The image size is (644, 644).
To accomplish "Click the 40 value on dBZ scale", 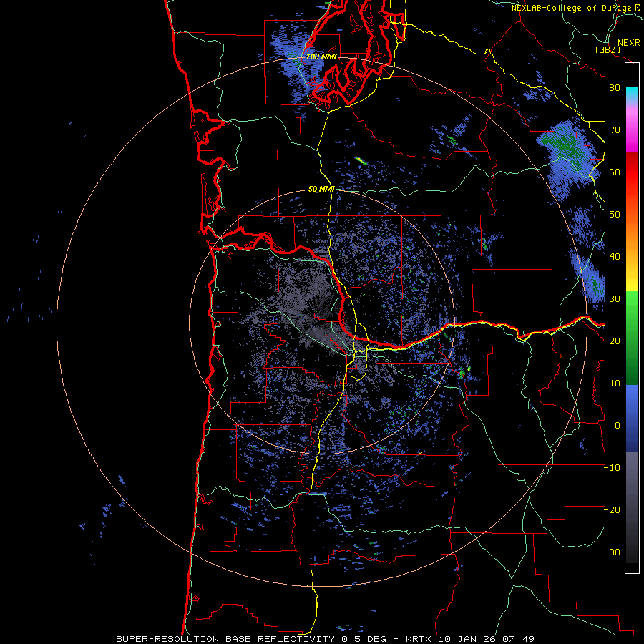I will click(x=615, y=257).
